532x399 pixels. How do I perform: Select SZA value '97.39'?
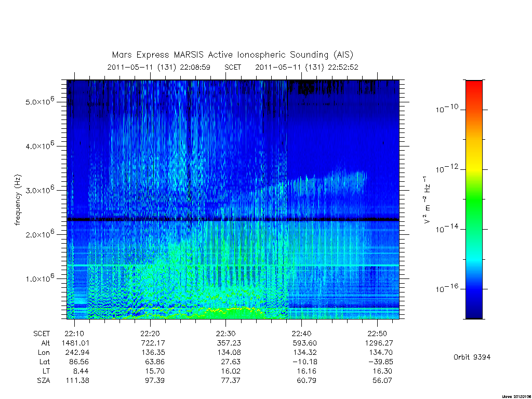click(x=155, y=380)
